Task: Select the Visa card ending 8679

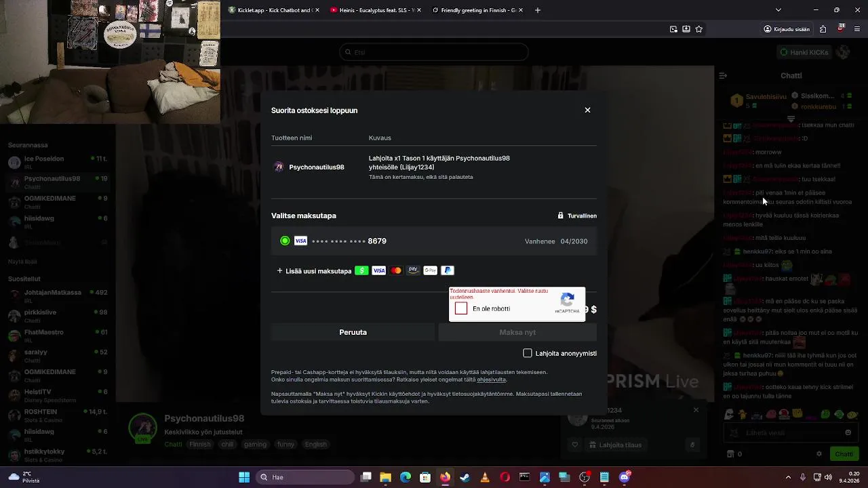Action: pos(434,241)
